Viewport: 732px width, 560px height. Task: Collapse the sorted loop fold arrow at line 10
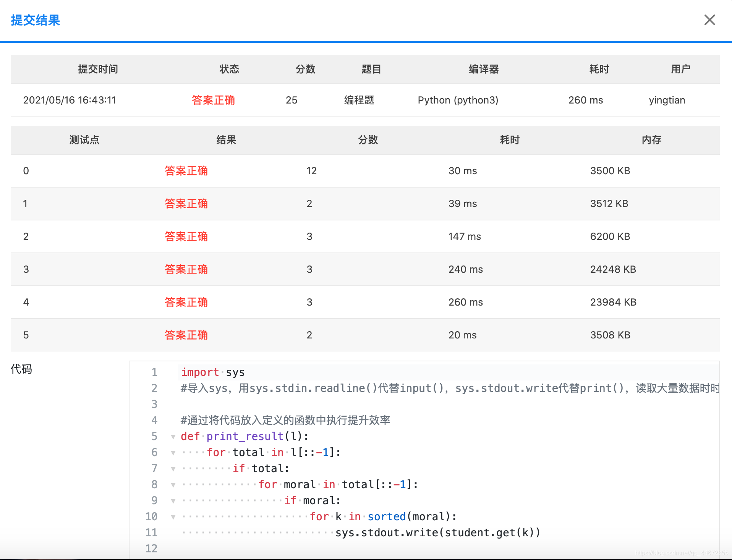(x=173, y=517)
